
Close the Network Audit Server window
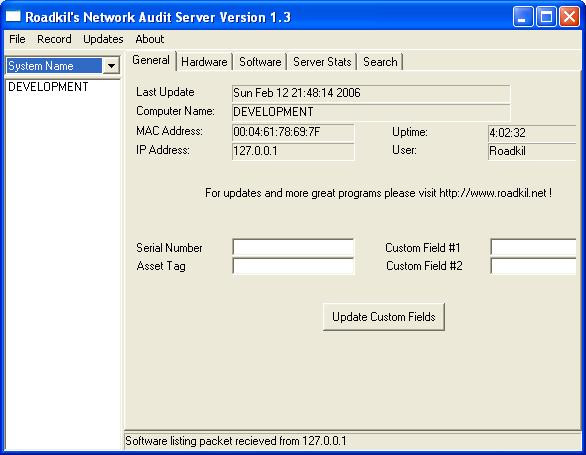569,17
